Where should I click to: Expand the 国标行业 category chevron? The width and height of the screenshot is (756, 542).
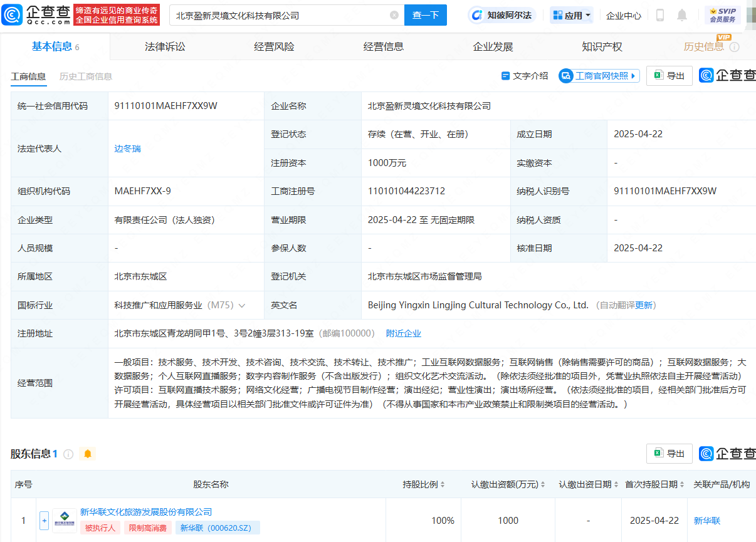242,305
